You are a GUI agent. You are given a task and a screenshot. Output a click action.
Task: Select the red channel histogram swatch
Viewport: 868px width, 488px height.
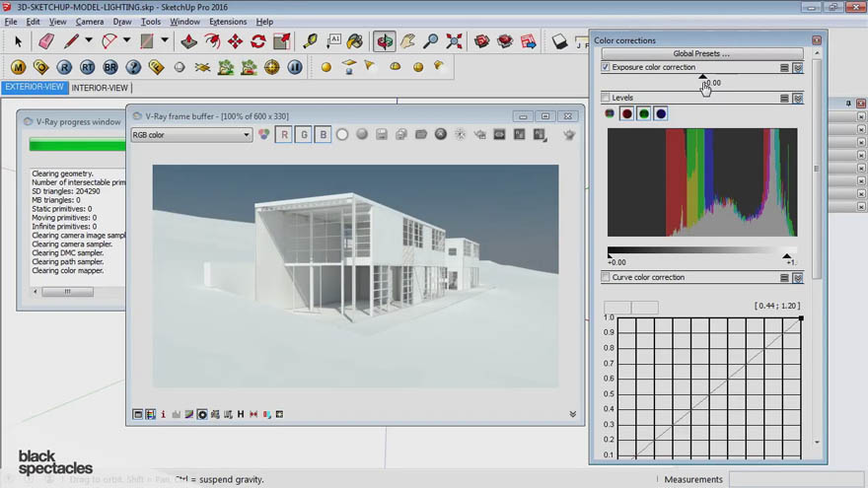tap(626, 114)
